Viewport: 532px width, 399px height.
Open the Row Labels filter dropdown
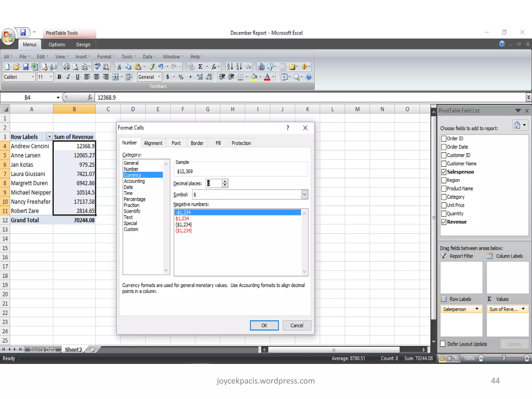(49, 137)
